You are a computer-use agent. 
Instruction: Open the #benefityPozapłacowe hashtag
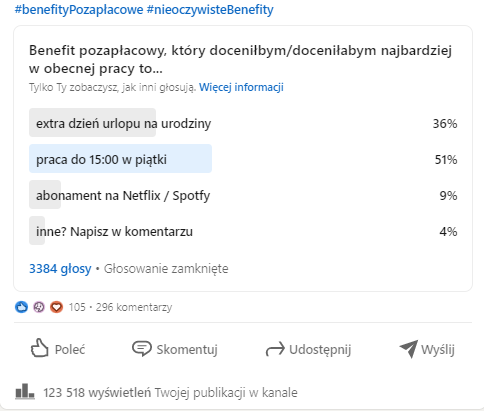point(79,9)
